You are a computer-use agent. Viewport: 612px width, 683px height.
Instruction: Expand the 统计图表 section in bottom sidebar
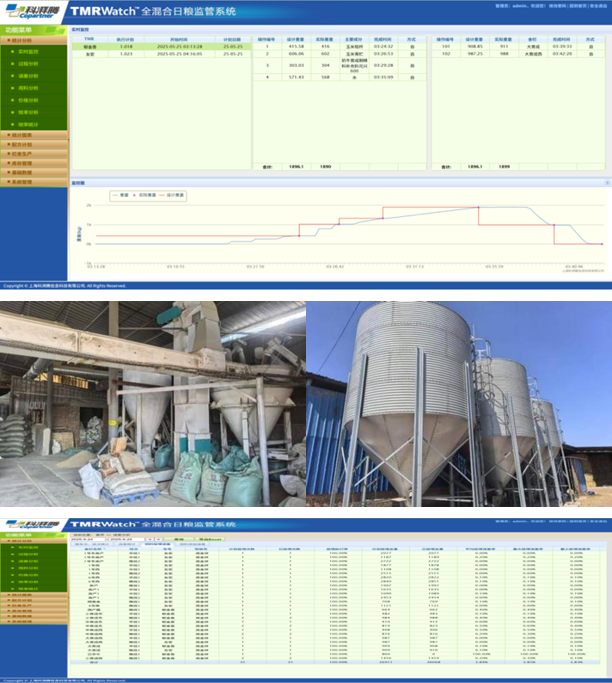point(34,595)
